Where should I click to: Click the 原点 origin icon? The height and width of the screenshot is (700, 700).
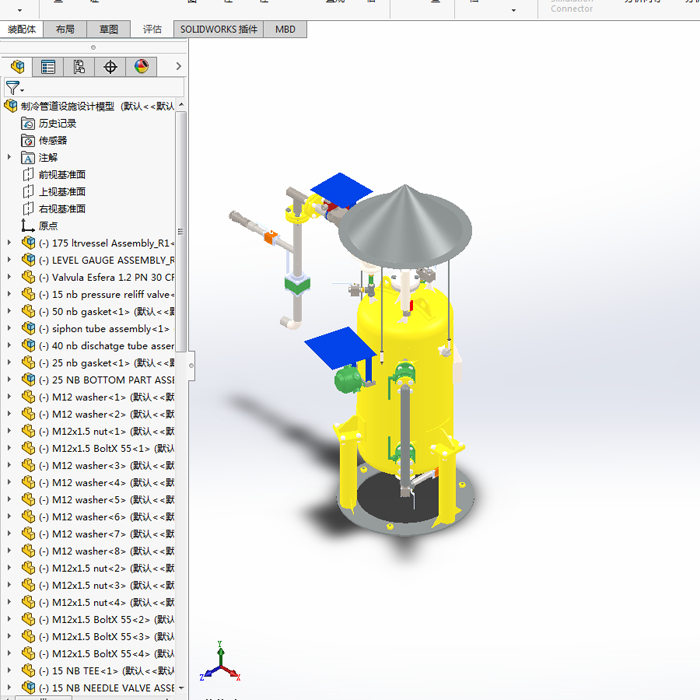28,226
